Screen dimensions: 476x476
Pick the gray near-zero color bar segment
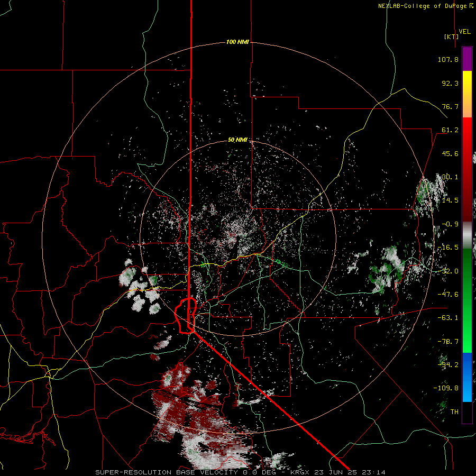467,235
